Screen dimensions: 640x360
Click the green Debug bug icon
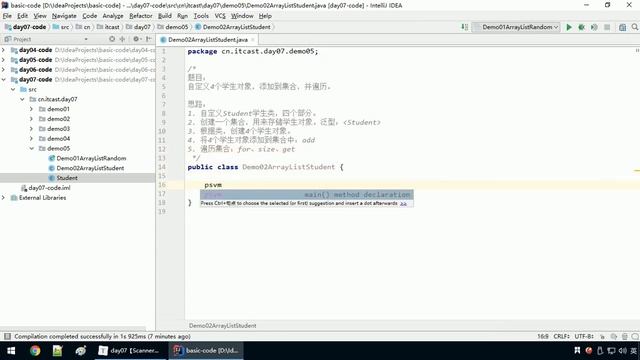[x=581, y=27]
